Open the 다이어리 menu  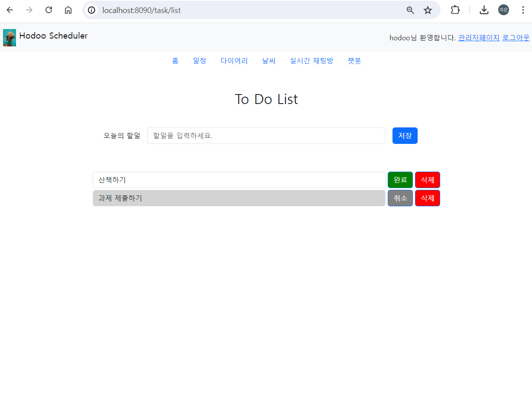click(234, 61)
